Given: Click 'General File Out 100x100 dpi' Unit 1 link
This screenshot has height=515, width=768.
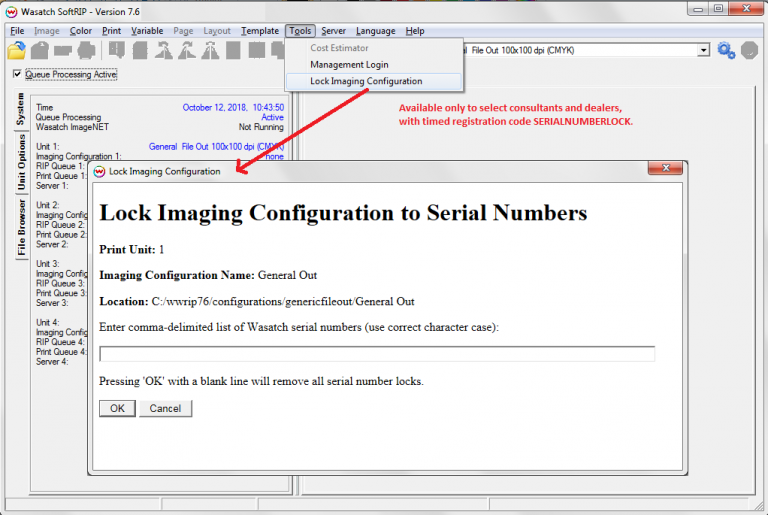Looking at the screenshot, I should [x=216, y=147].
